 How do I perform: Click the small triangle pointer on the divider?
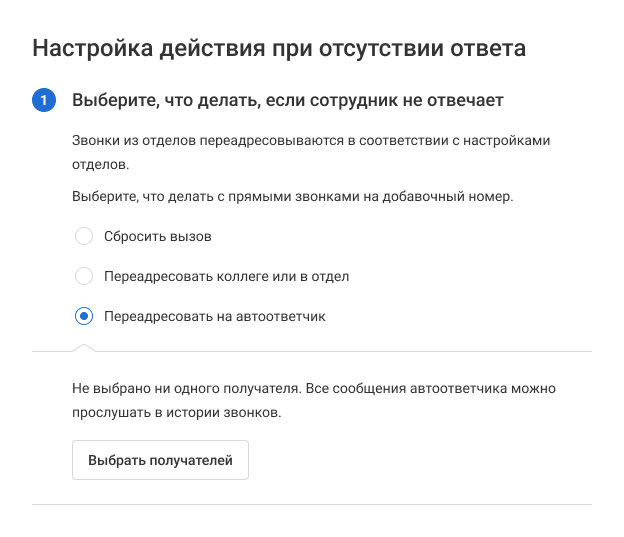pos(84,348)
